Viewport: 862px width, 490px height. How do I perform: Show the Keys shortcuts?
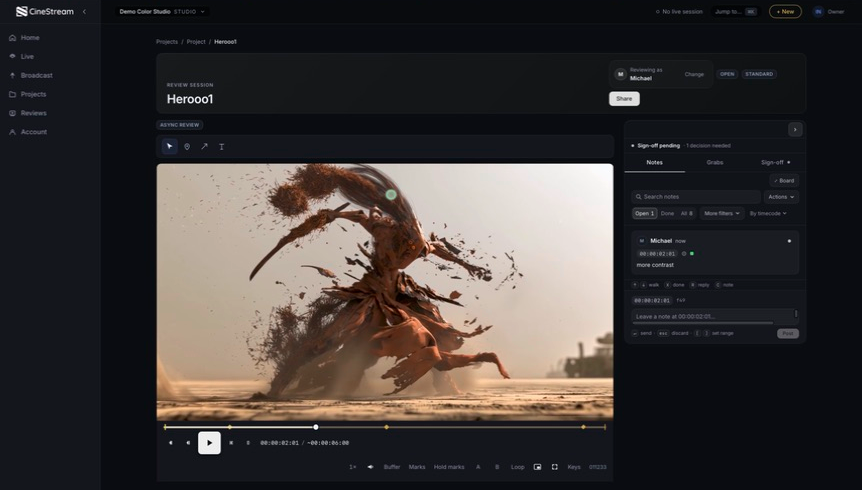click(x=574, y=467)
